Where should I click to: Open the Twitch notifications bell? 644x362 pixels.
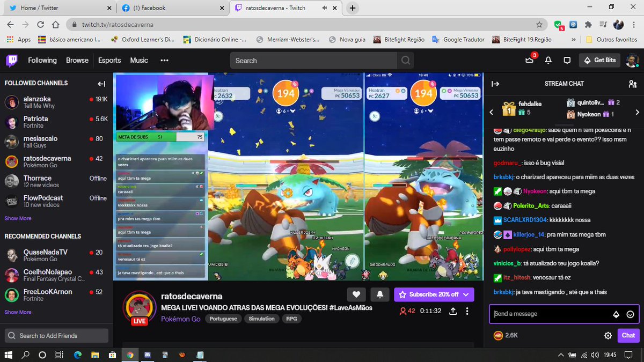coord(548,60)
